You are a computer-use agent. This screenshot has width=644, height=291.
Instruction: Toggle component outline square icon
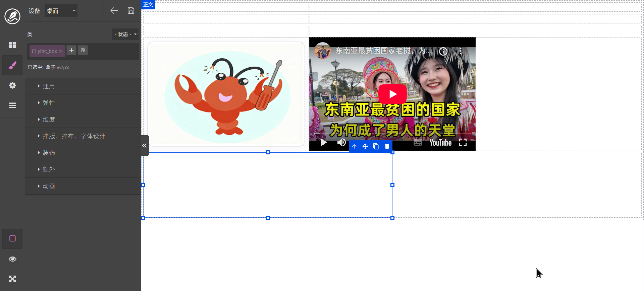coord(12,238)
